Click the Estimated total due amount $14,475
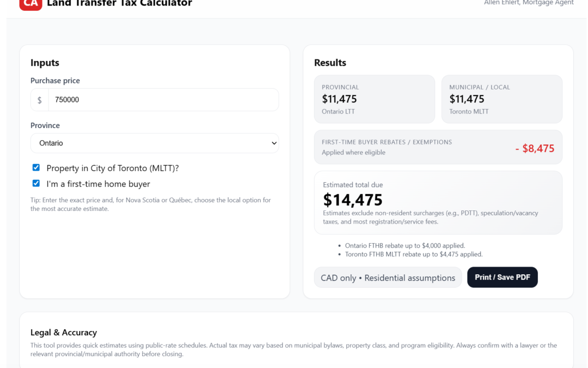 (353, 200)
